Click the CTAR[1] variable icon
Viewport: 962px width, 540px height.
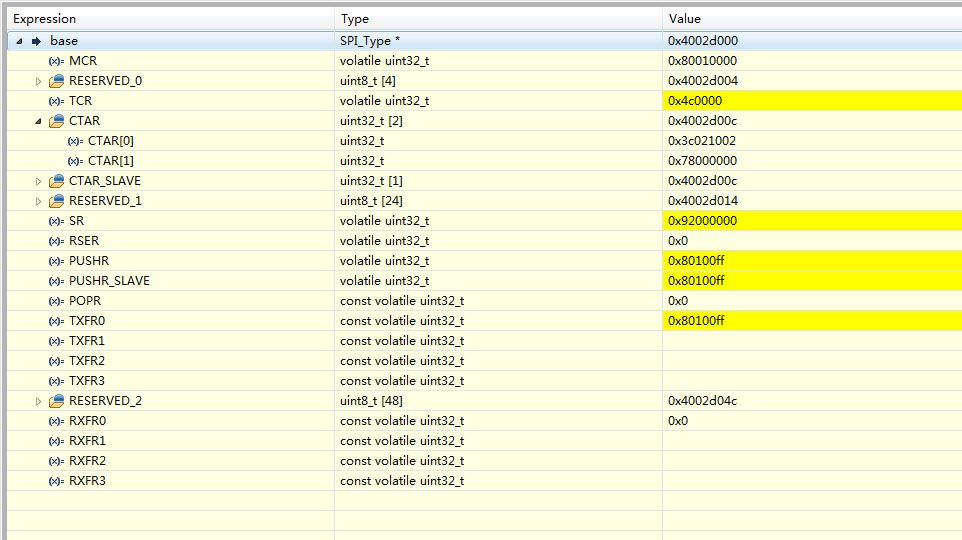click(x=75, y=161)
